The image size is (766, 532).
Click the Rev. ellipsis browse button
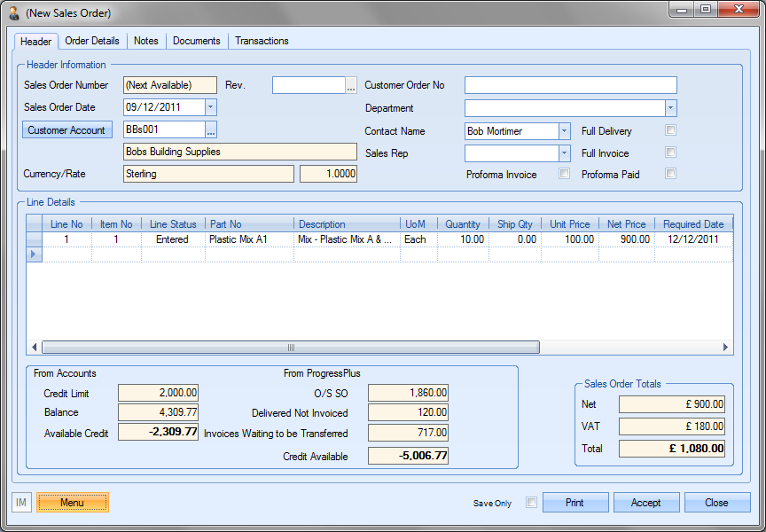pos(351,85)
